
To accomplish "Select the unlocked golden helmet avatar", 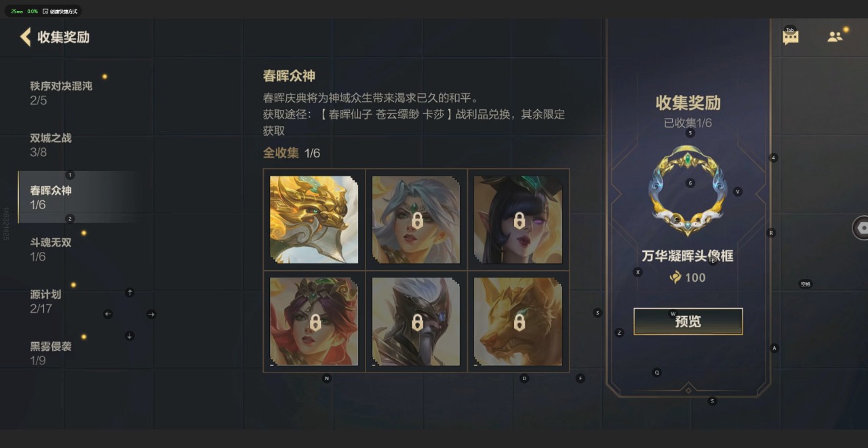I will click(314, 219).
